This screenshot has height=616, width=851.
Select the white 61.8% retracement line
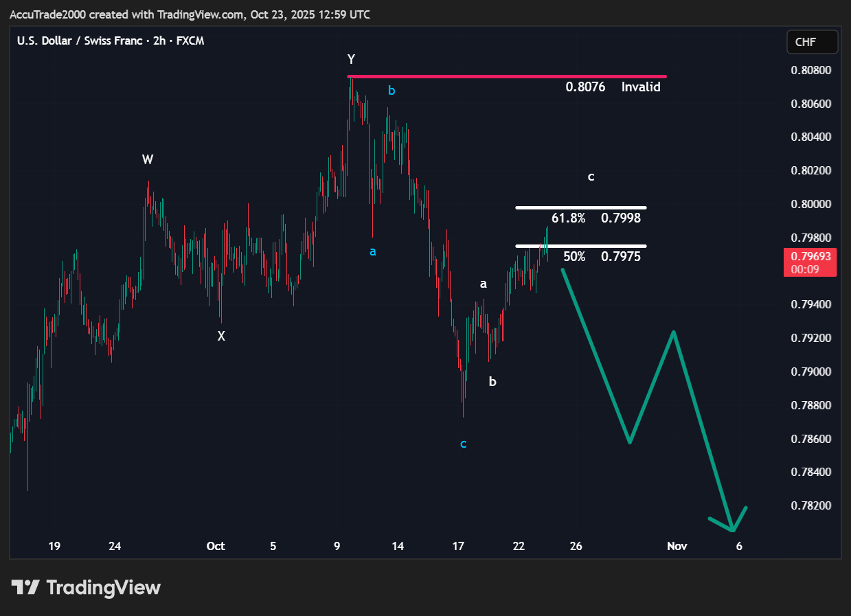[x=580, y=207]
